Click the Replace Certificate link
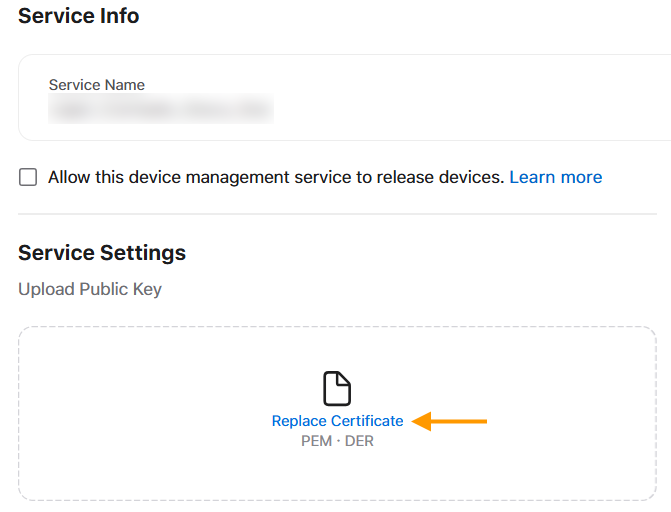671x512 pixels. coord(337,421)
